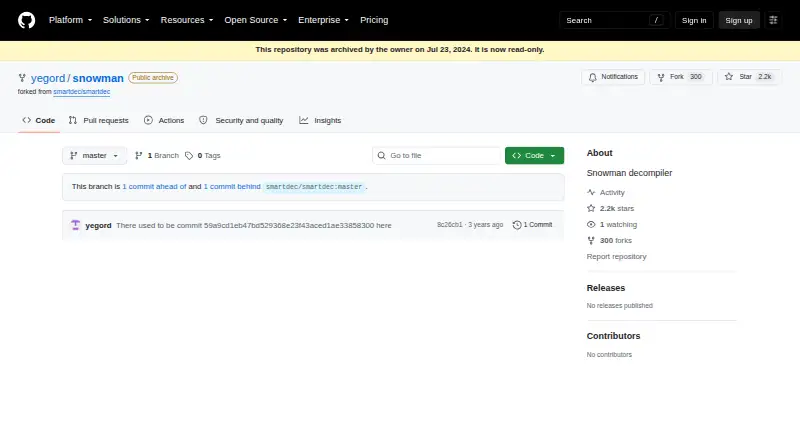The height and width of the screenshot is (440, 800).
Task: Open the GitHub homepage logo
Action: (27, 20)
